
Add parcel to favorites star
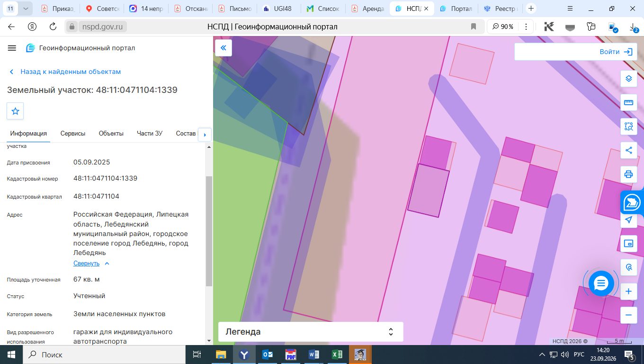pyautogui.click(x=15, y=111)
